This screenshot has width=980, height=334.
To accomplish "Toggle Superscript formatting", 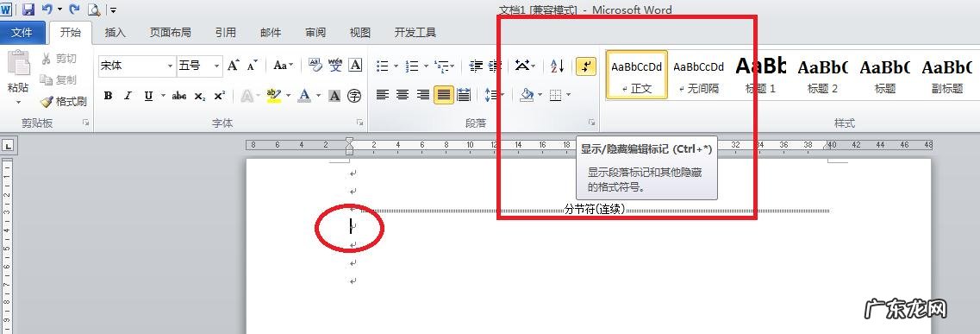I will (x=220, y=96).
